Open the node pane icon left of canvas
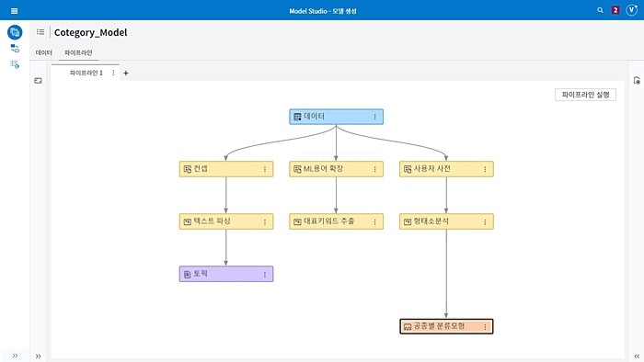Screen dimensions: 644x362 tap(39, 81)
